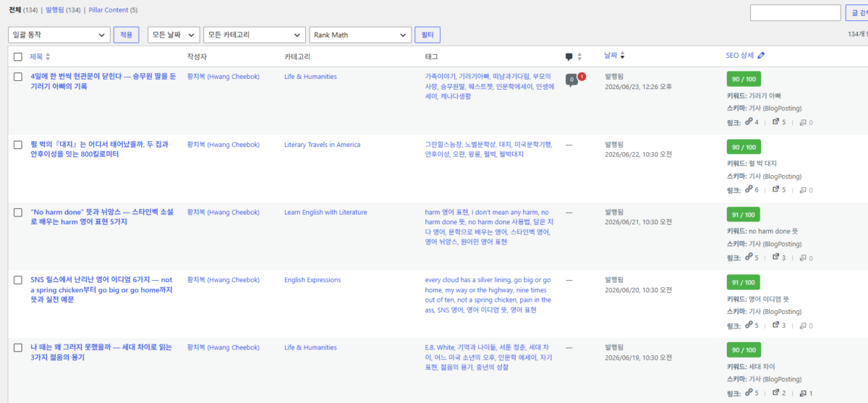Check the box for 나 때는 왜 그러지 post
This screenshot has height=403, width=868.
point(18,348)
